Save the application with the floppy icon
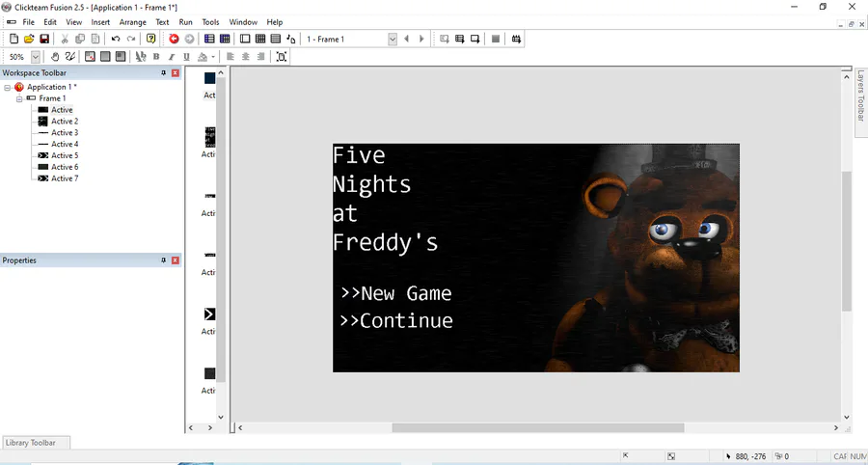 (x=44, y=39)
